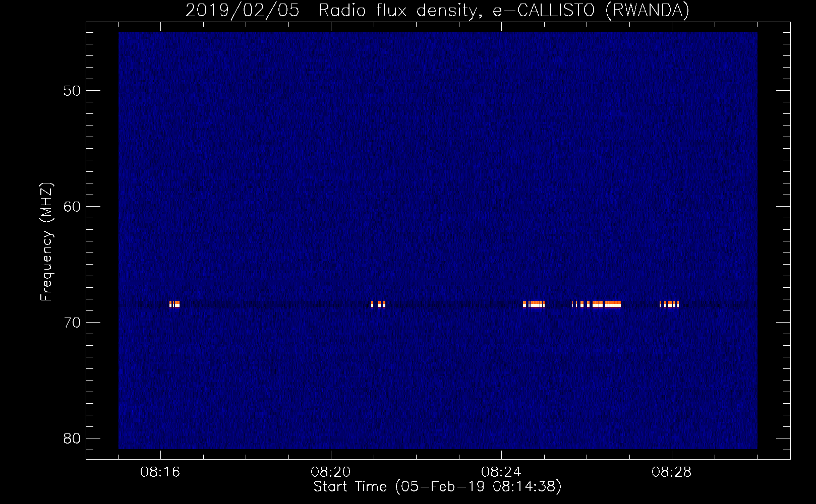Screen dimensions: 816x504
Task: Click the long burst around 08:26
Action: pos(597,304)
